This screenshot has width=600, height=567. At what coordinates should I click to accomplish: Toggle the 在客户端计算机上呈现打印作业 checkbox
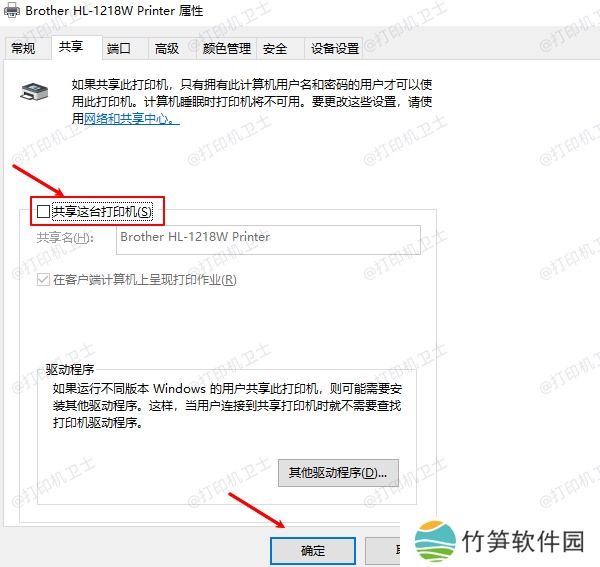coord(43,280)
